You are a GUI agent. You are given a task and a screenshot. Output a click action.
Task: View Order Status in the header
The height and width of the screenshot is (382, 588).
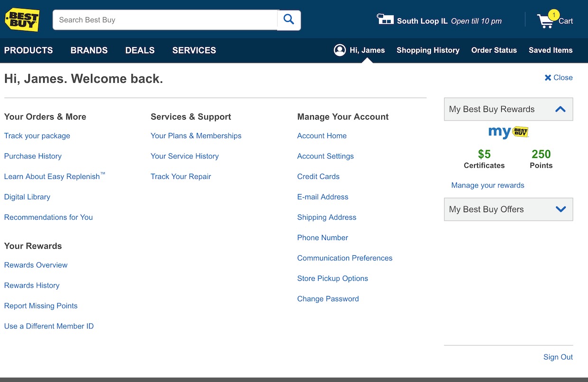pos(494,50)
